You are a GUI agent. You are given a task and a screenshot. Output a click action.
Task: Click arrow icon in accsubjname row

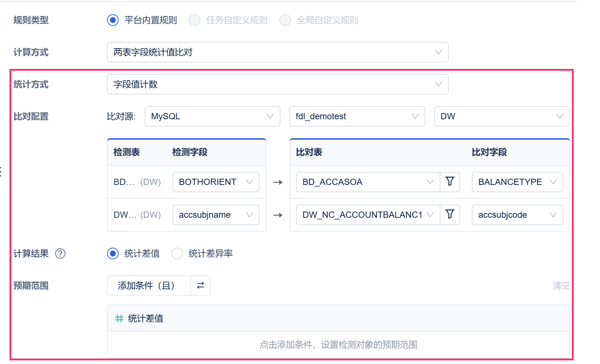[x=278, y=215]
